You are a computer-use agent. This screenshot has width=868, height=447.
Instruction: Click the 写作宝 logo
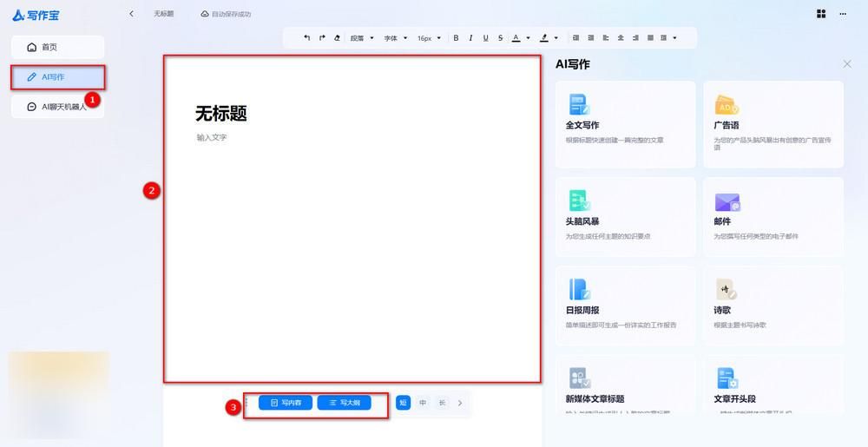(36, 16)
